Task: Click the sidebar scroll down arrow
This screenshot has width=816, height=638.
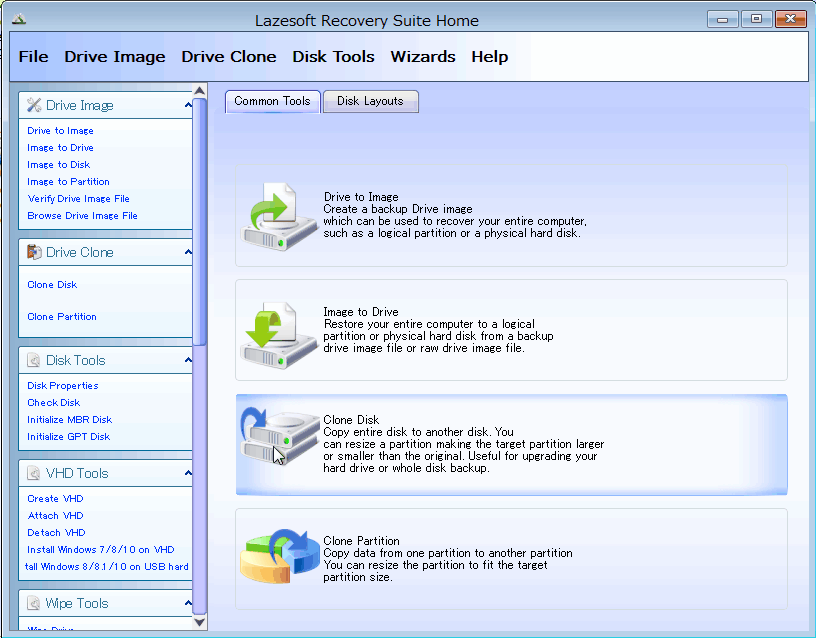Action: coord(200,622)
